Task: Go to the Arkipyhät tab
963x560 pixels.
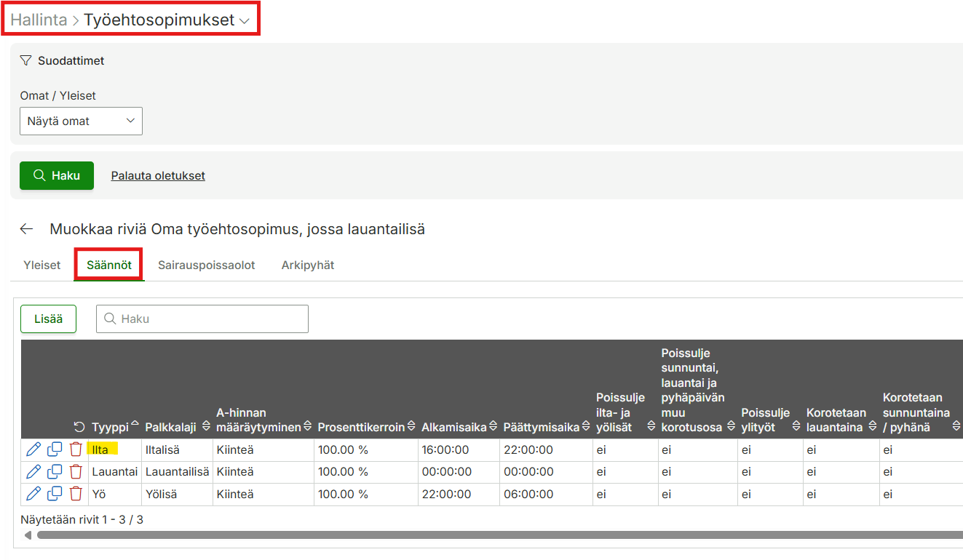Action: point(308,265)
